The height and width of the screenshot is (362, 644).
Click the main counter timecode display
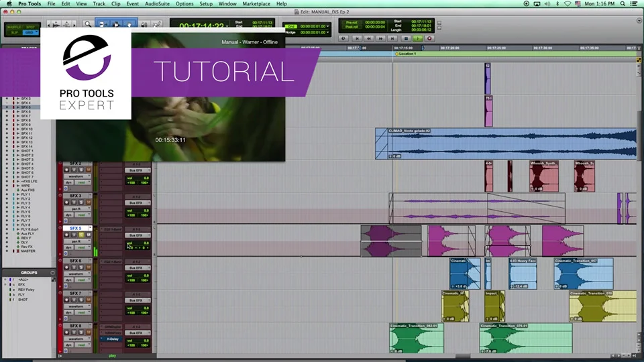(201, 26)
